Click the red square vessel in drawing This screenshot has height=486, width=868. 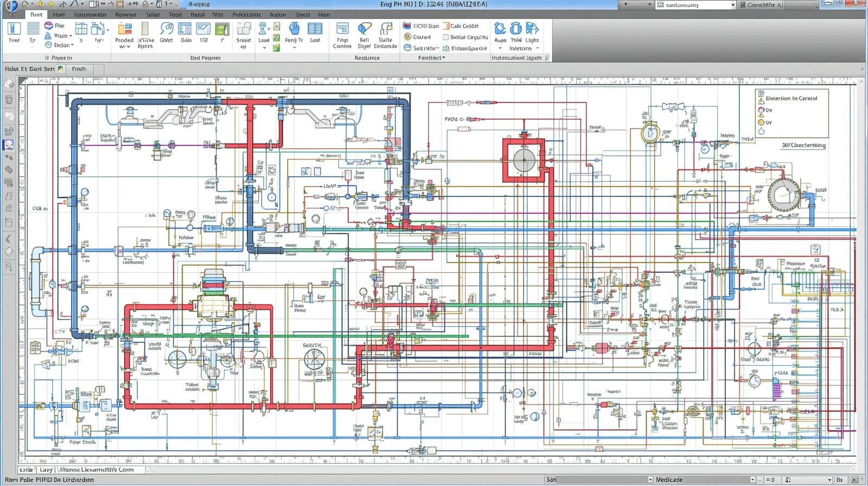point(524,160)
